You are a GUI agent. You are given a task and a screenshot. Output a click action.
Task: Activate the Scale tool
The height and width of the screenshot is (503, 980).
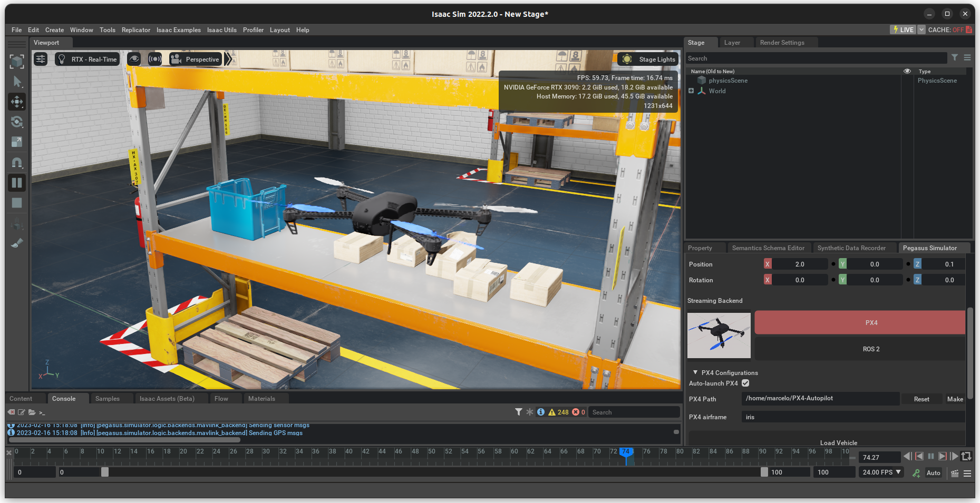(17, 142)
